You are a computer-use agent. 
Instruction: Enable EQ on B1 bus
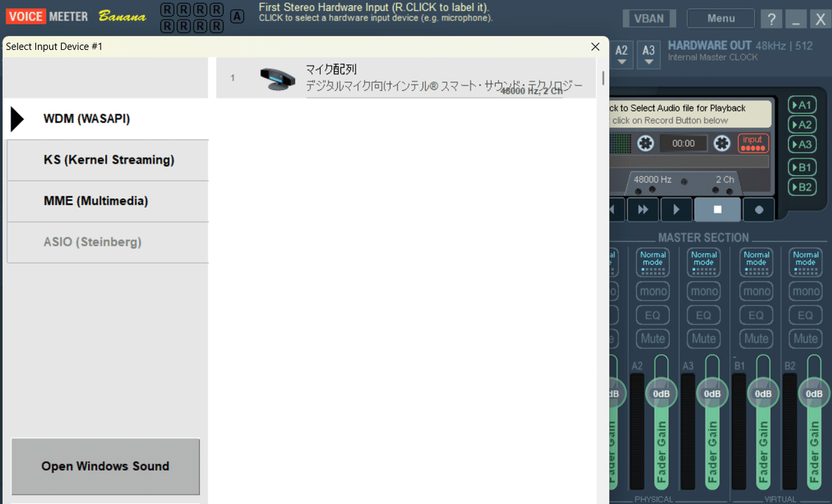tap(756, 315)
